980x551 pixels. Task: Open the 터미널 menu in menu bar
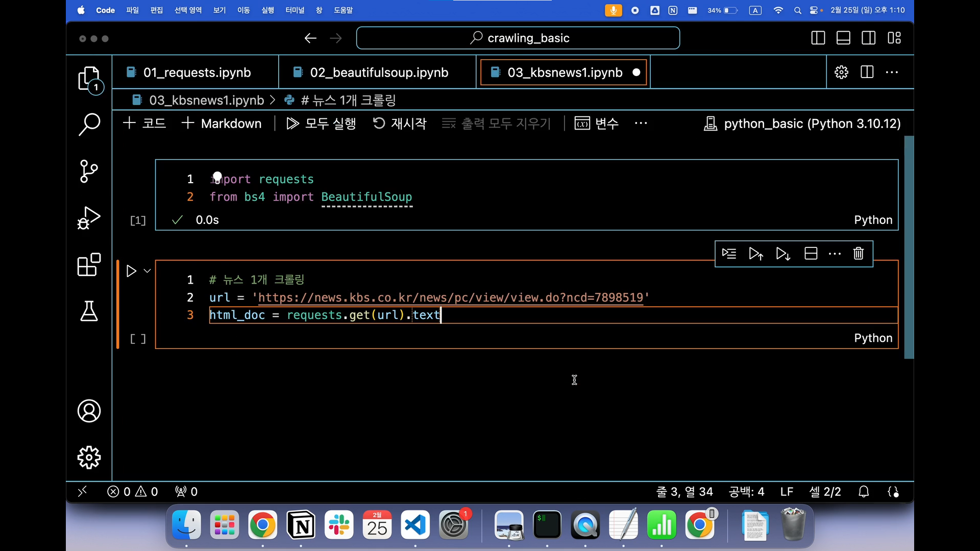click(295, 10)
